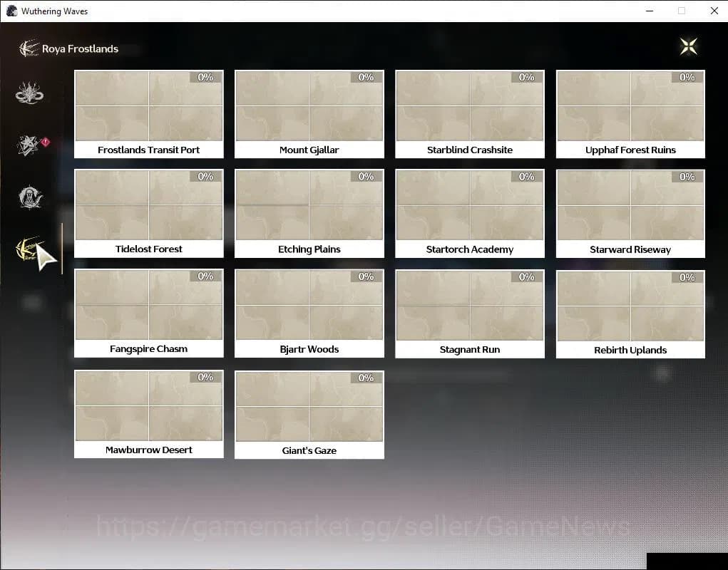Select the Starward Riseway map thumbnail

(x=630, y=205)
